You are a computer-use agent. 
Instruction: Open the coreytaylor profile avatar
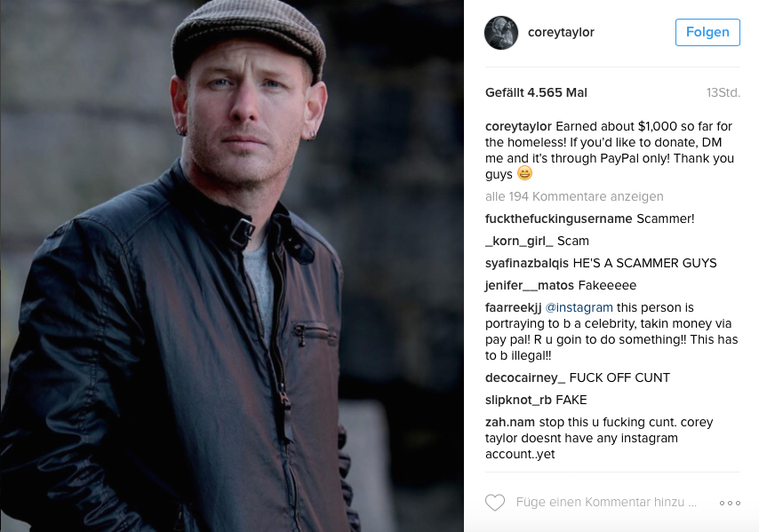(x=501, y=32)
